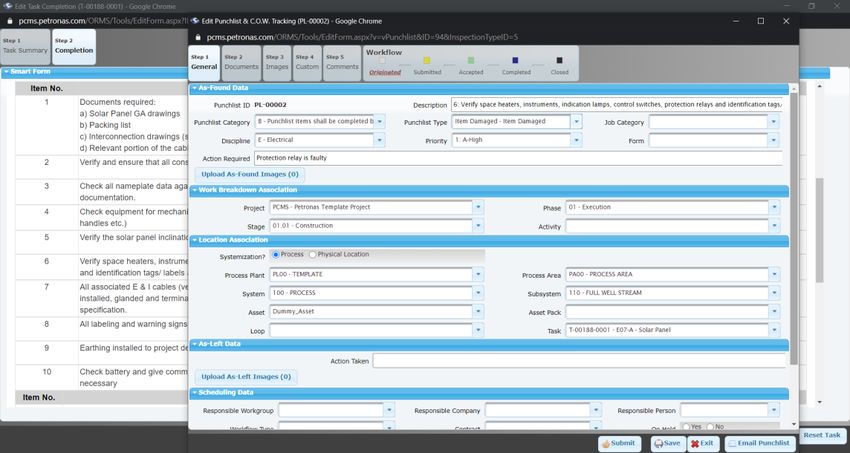Screen dimensions: 850x453
Task: Click Upload As-Found Images (0)
Action: click(x=250, y=174)
